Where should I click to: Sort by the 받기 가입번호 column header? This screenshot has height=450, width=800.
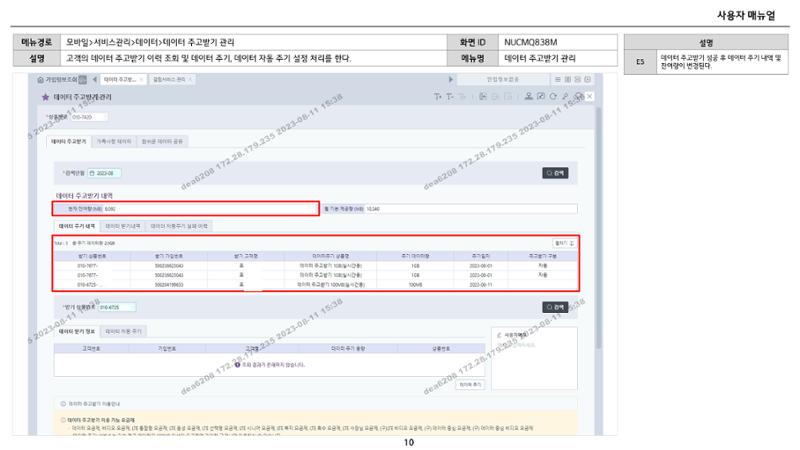[x=169, y=256]
